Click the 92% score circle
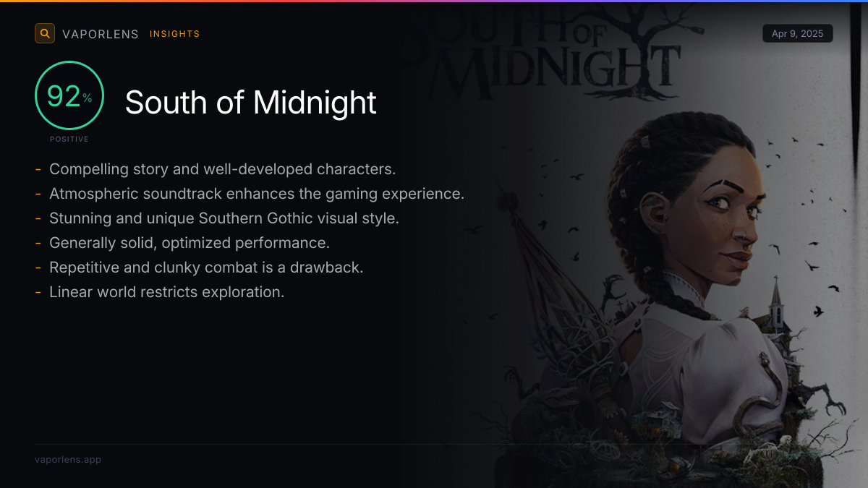This screenshot has width=868, height=488. 69,96
